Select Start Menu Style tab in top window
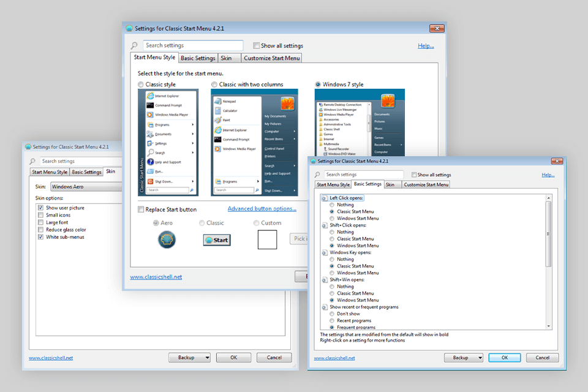Image resolution: width=588 pixels, height=392 pixels. 154,58
